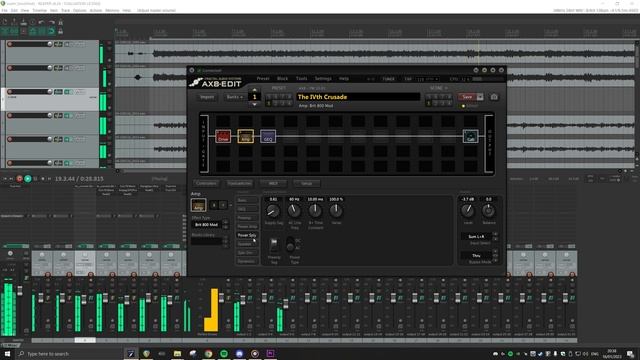Click the snapshot camera icon in AX8-Edit

pos(494,97)
